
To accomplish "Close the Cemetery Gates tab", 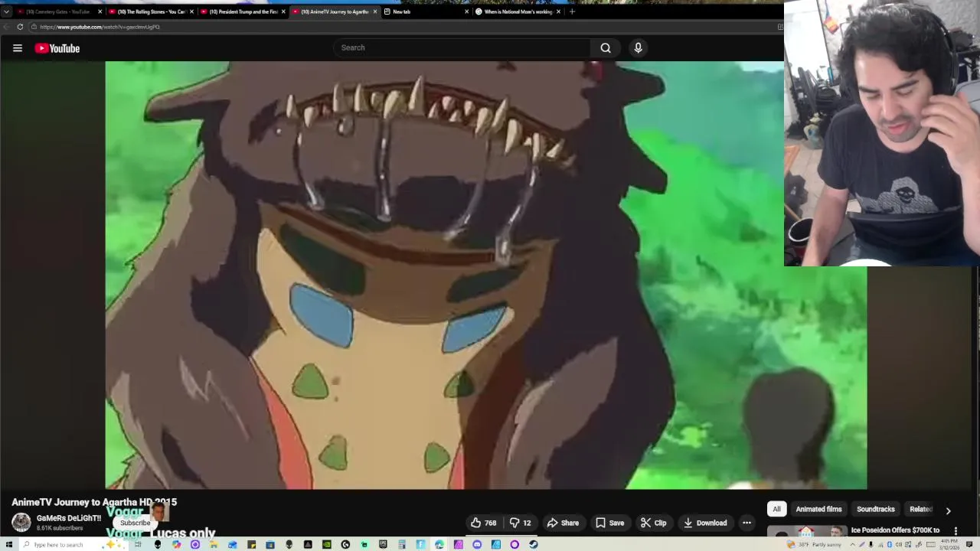I will tap(100, 11).
